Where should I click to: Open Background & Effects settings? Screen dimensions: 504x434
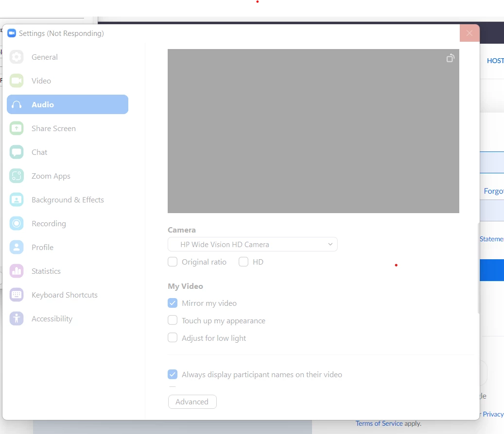pos(68,200)
